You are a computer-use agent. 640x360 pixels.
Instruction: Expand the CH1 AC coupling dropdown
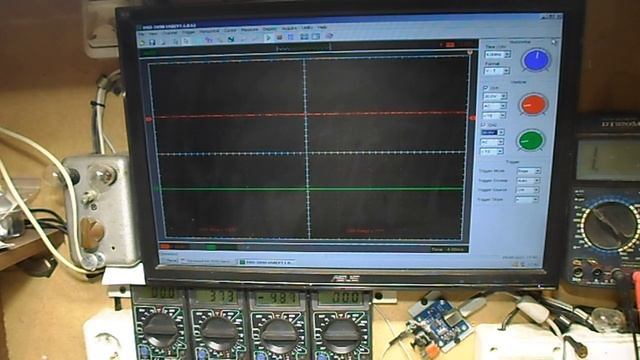[503, 106]
